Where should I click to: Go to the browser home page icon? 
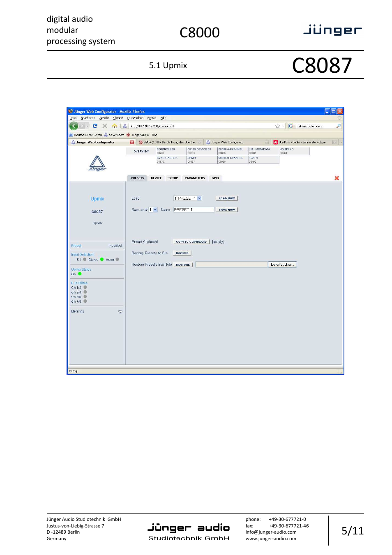coord(115,126)
